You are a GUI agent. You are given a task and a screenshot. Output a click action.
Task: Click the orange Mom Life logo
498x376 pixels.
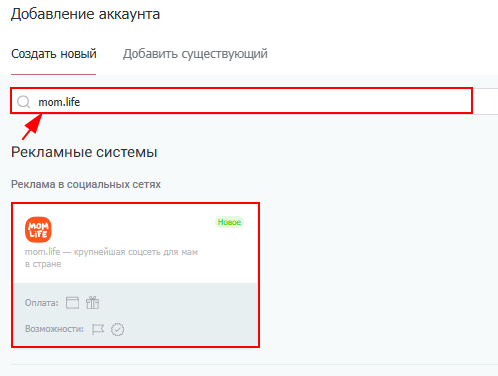[x=38, y=230]
